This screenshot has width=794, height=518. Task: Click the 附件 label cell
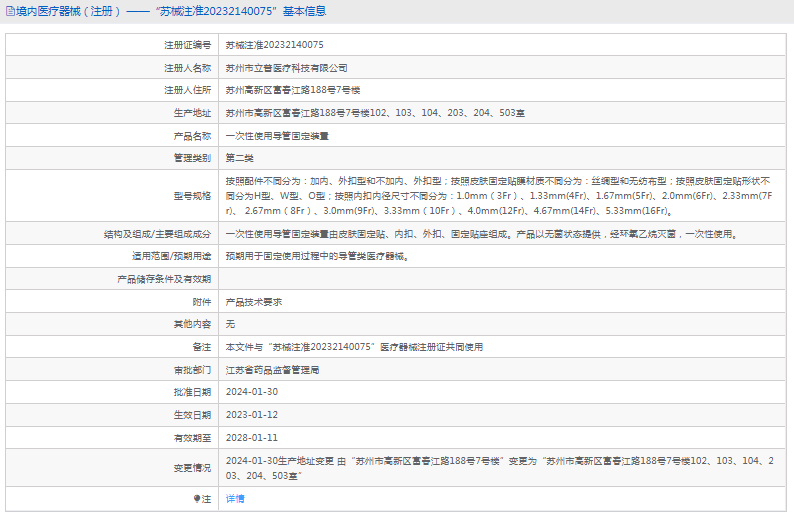point(112,302)
